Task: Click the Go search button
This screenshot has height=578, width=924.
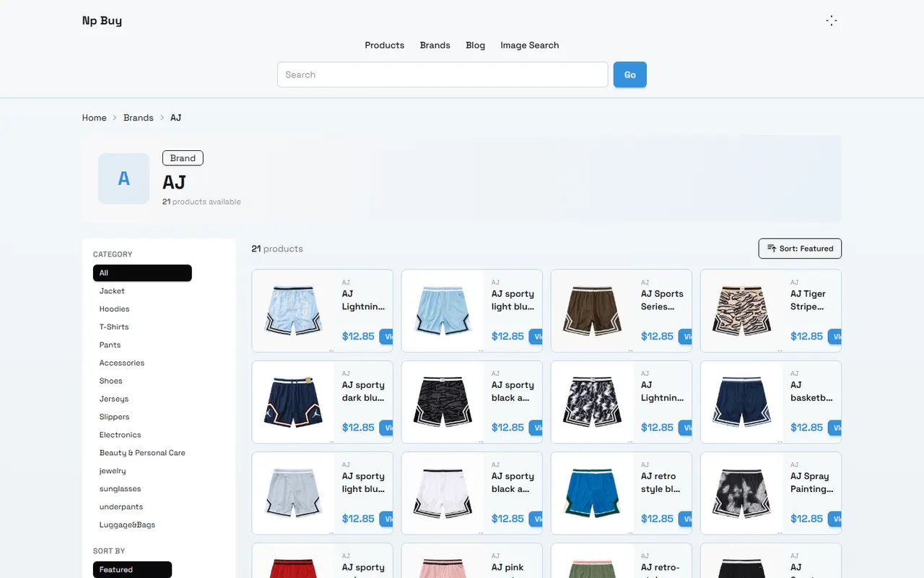Action: pyautogui.click(x=630, y=74)
